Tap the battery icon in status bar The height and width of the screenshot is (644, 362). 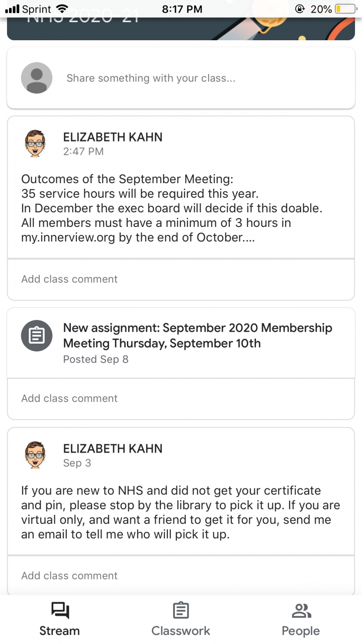pos(345,9)
